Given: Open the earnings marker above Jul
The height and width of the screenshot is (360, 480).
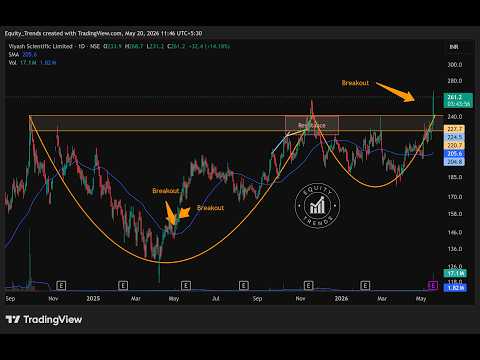Looking at the screenshot, I should pyautogui.click(x=244, y=285).
